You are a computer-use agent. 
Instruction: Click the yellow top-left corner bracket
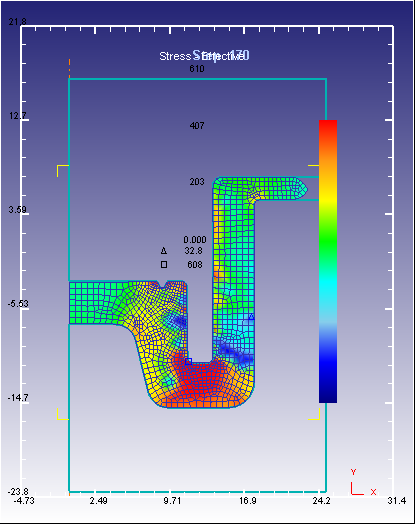tap(63, 171)
